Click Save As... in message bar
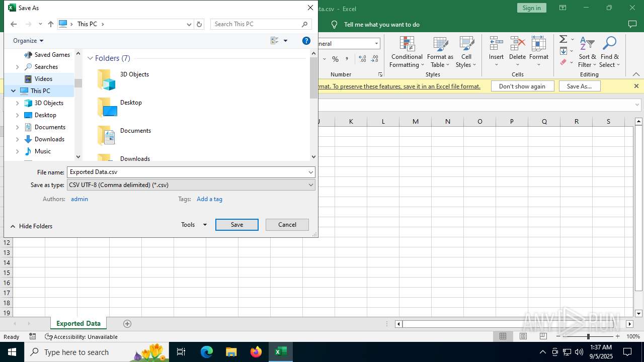The height and width of the screenshot is (362, 644). point(579,86)
